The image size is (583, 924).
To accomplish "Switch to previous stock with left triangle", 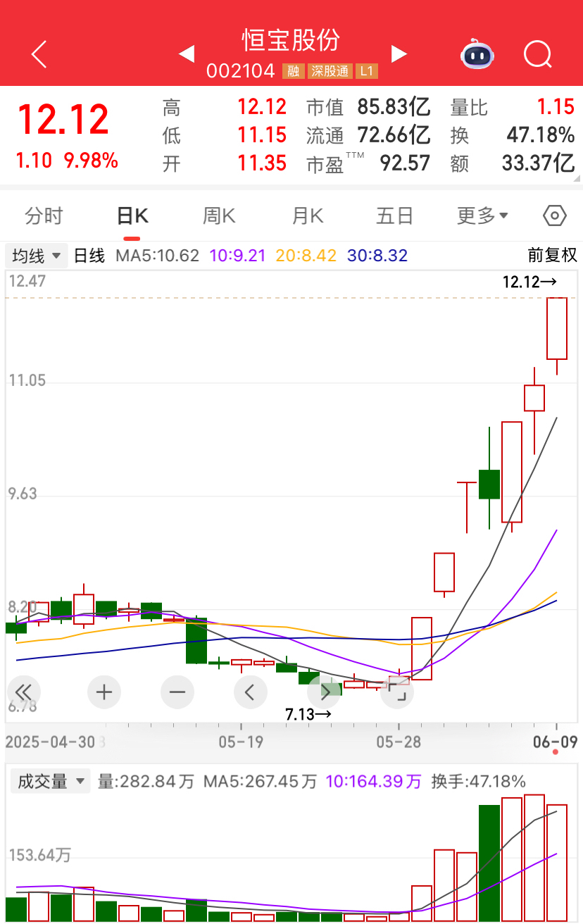I will (x=187, y=54).
